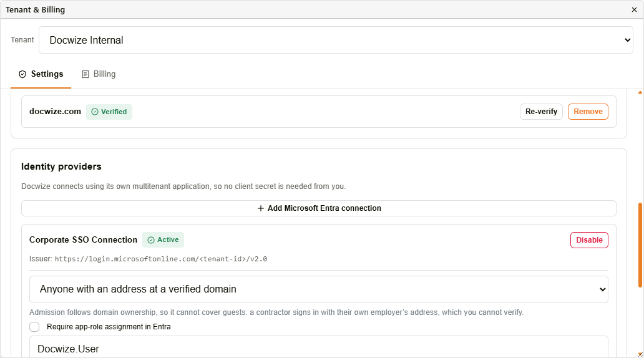The image size is (644, 358).
Task: Click the Active status check icon
Action: click(151, 240)
